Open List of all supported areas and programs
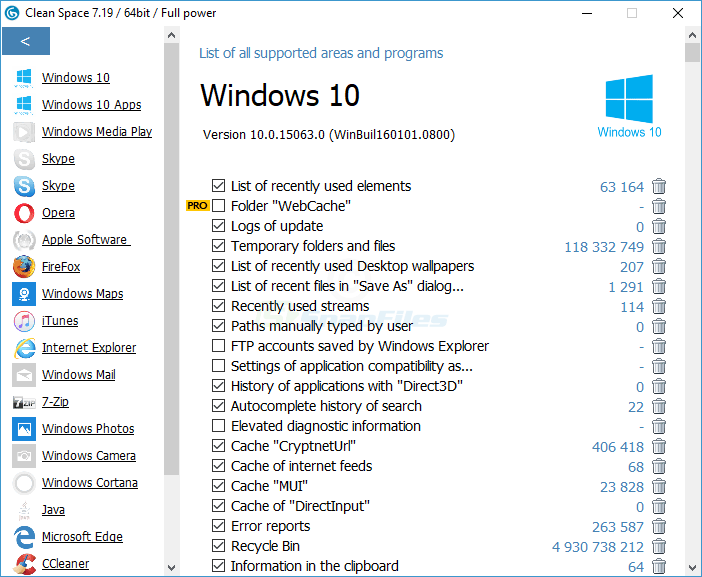This screenshot has width=702, height=577. coord(321,53)
